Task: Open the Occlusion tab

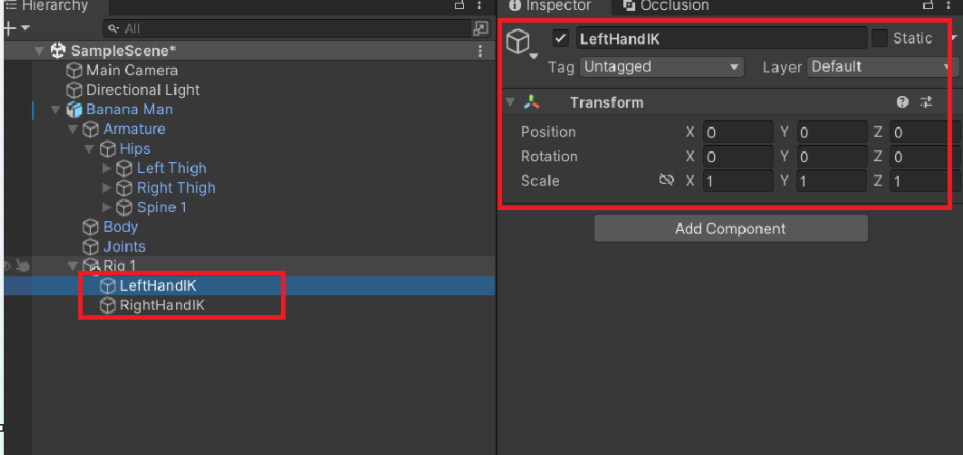Action: point(666,6)
